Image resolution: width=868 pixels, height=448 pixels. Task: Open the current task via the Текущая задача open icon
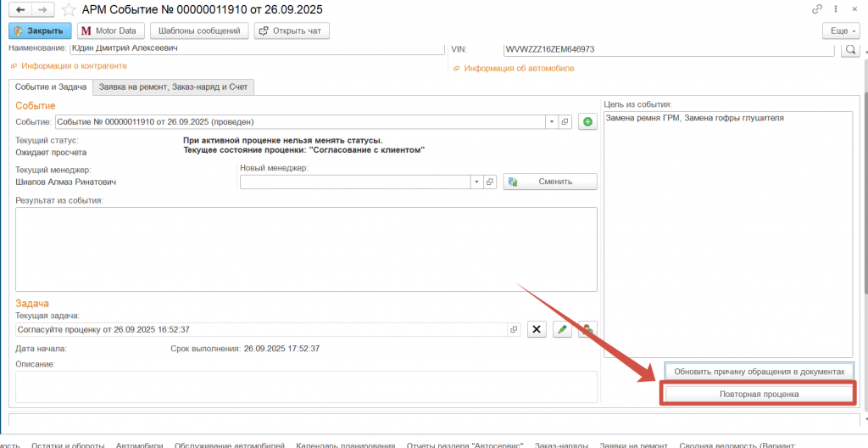coord(514,329)
